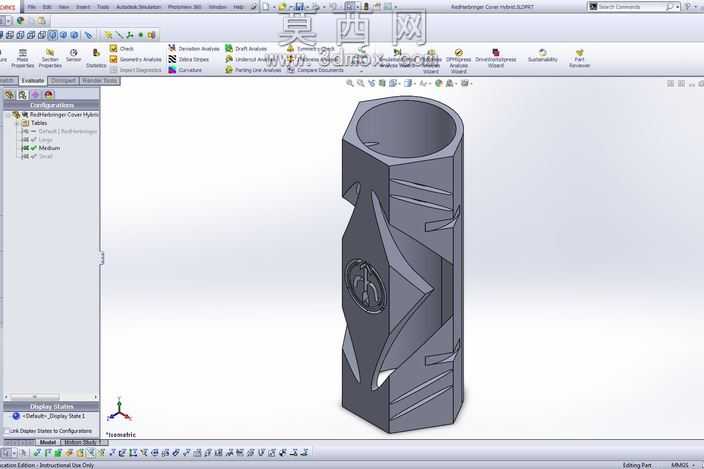
Task: Switch to the Model tab
Action: (x=48, y=443)
